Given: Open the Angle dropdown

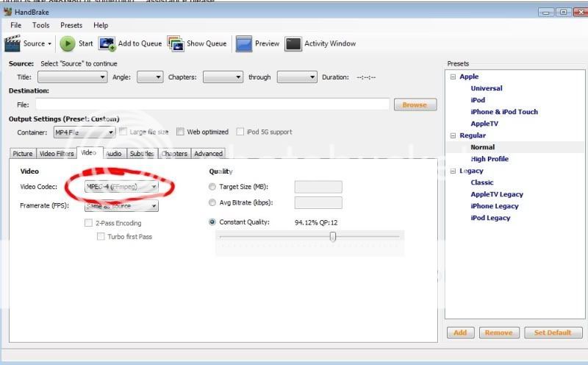Looking at the screenshot, I should [150, 77].
